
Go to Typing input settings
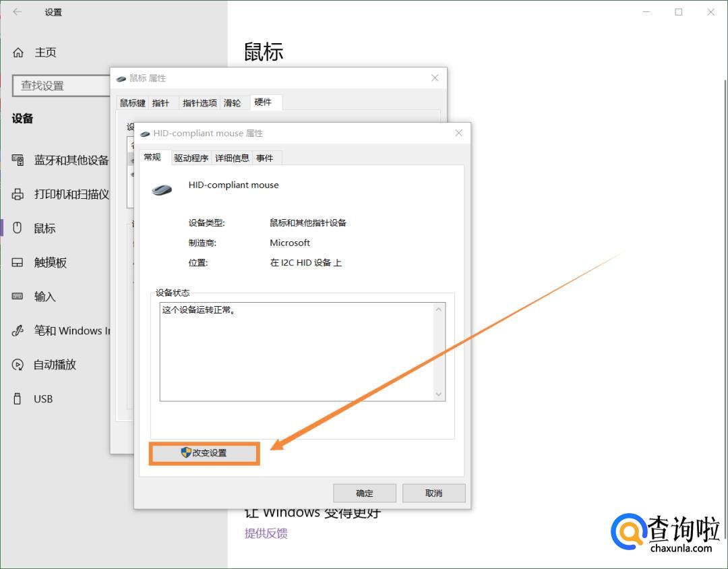(44, 297)
